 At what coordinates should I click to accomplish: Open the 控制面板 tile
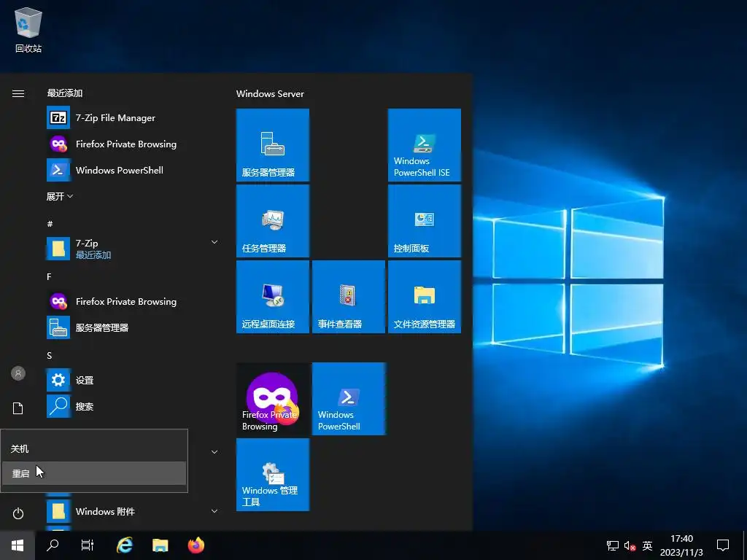click(x=425, y=221)
